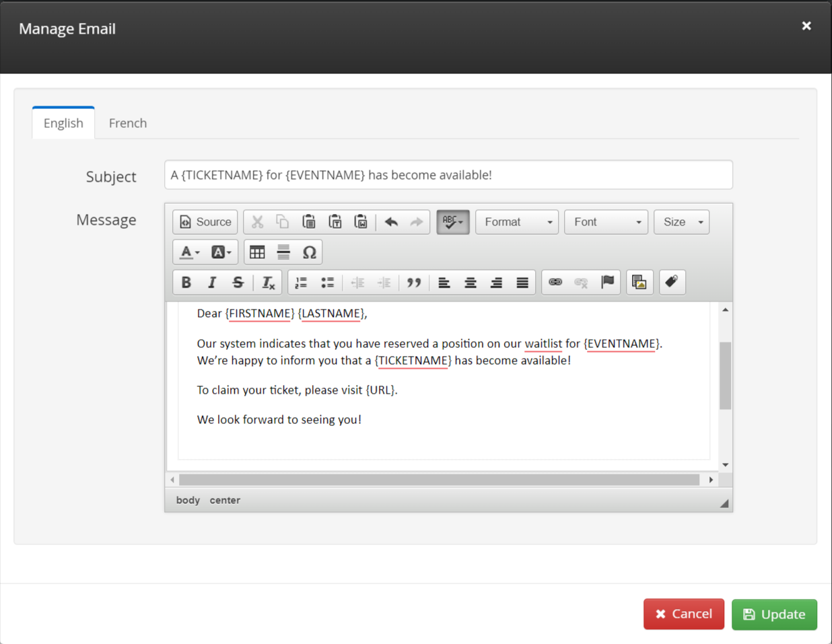This screenshot has height=644, width=832.
Task: Insert a hyperlink using the link icon
Action: point(555,283)
